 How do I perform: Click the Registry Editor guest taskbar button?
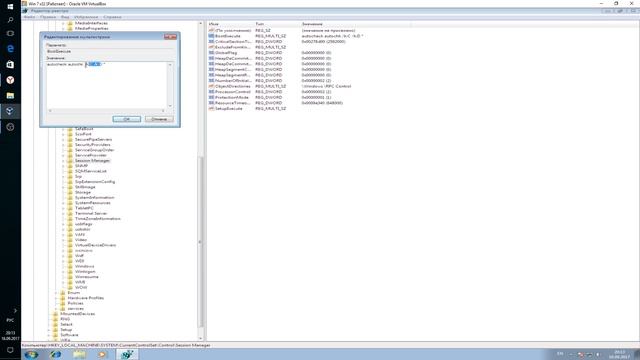[x=127, y=354]
